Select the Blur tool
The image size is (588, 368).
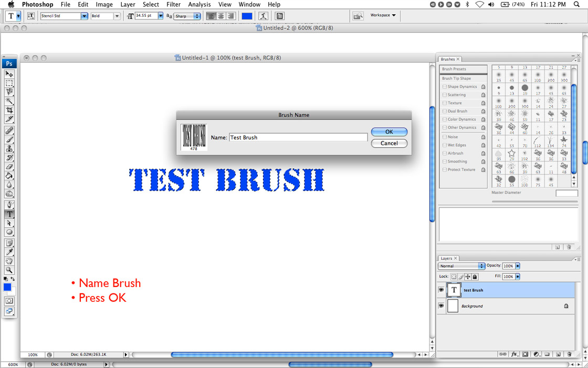click(x=9, y=185)
